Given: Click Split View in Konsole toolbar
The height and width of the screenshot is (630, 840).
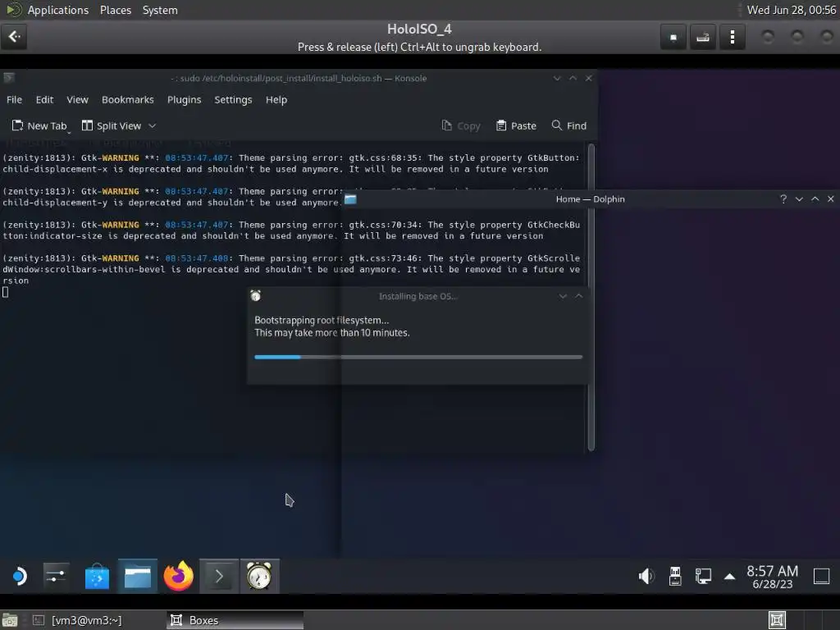Looking at the screenshot, I should pyautogui.click(x=112, y=126).
